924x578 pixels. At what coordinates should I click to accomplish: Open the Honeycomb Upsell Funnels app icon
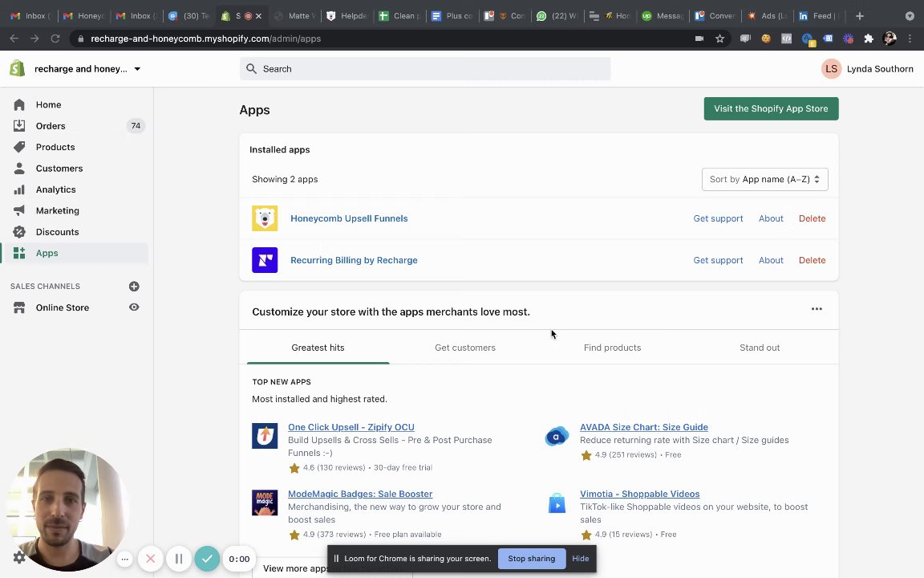265,218
